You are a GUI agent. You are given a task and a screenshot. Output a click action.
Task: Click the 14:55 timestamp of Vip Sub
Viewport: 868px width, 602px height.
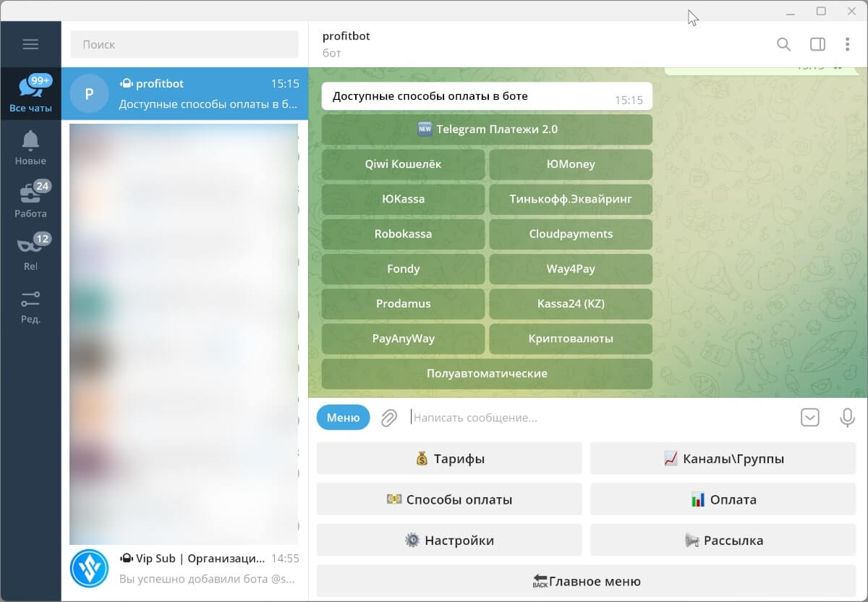coord(285,559)
